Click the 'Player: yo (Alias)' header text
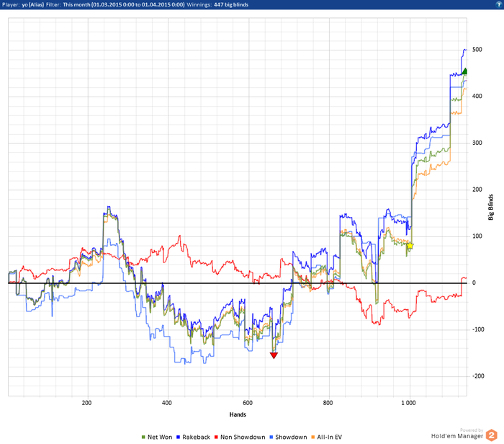The image size is (504, 444). (x=23, y=4)
